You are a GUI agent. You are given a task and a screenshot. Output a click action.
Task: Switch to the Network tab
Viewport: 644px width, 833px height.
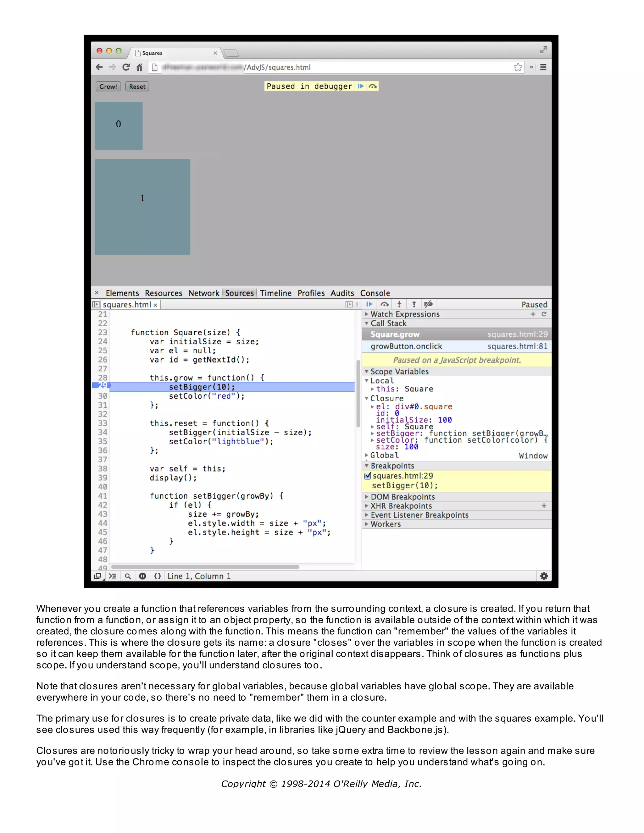(x=204, y=293)
